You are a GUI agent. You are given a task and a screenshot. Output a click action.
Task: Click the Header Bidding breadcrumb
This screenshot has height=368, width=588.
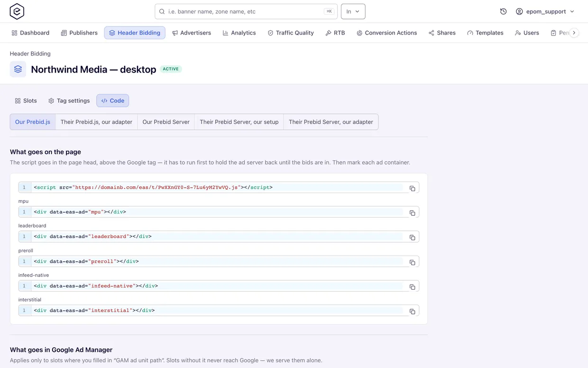point(30,54)
